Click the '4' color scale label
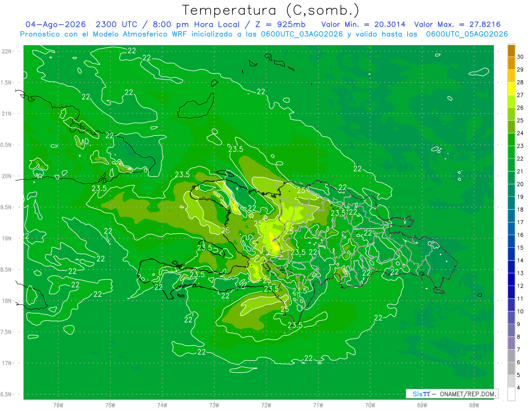Screen dimensions: 532x411 pos(519,388)
